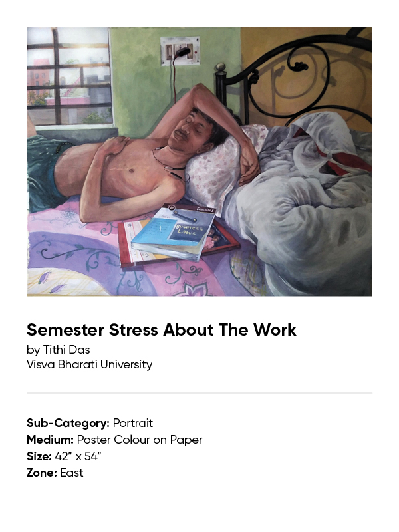Click the barred window in the painting
Image resolution: width=399 pixels, height=532 pixels.
pos(70,76)
